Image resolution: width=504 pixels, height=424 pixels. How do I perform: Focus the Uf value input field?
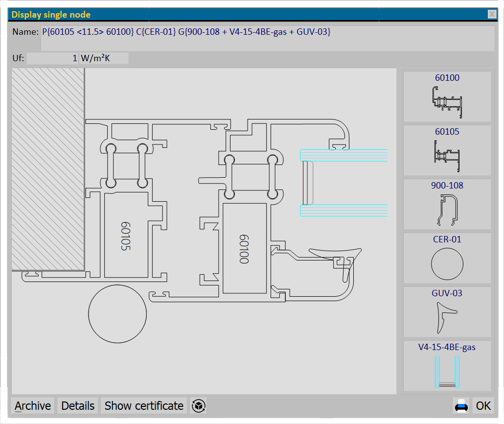(52, 58)
